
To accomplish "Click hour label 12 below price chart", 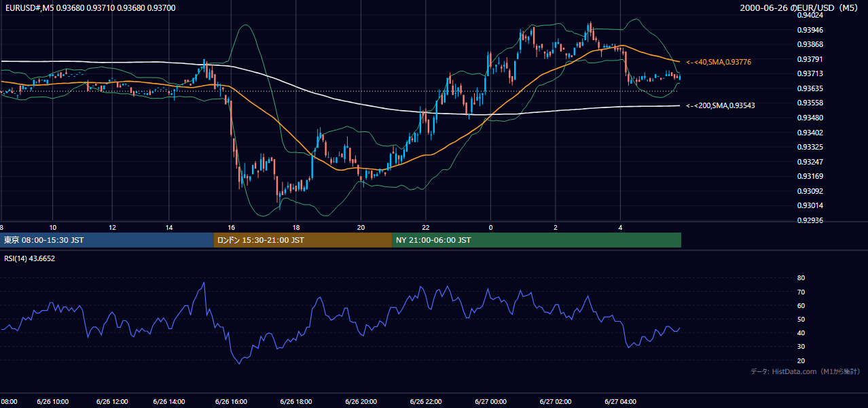I will pyautogui.click(x=112, y=228).
